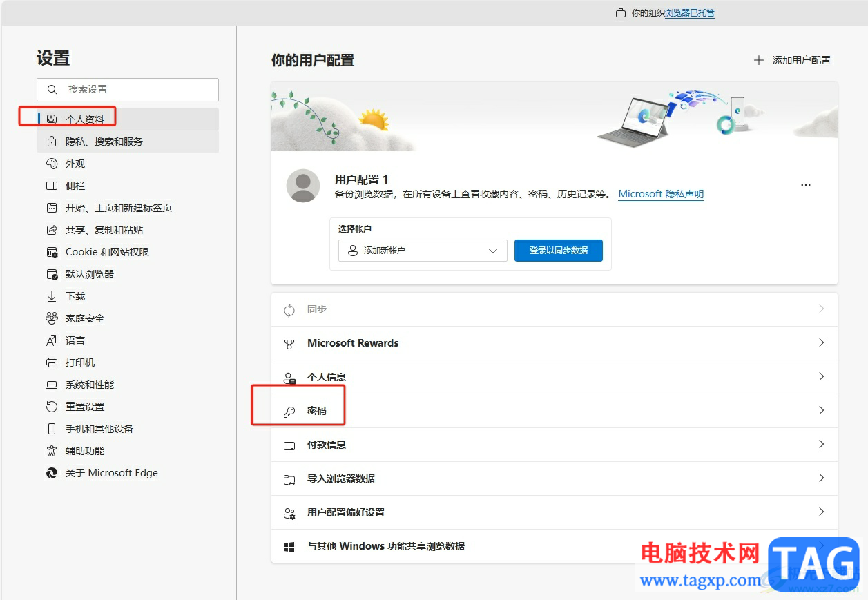This screenshot has height=600, width=868.
Task: Click the 系统和性能 laptop icon
Action: [52, 385]
